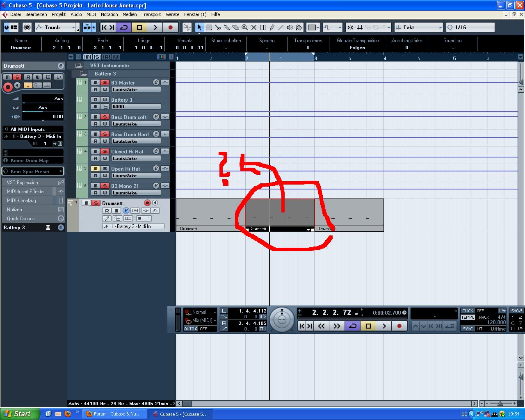Open the 1/16 quantize dropdown
Screen dimensions: 525x420
470,27
